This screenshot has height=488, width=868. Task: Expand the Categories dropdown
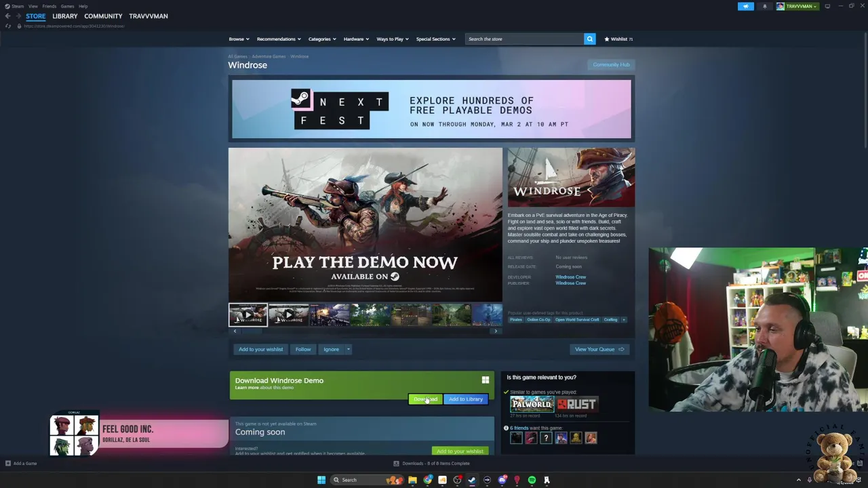pos(322,39)
